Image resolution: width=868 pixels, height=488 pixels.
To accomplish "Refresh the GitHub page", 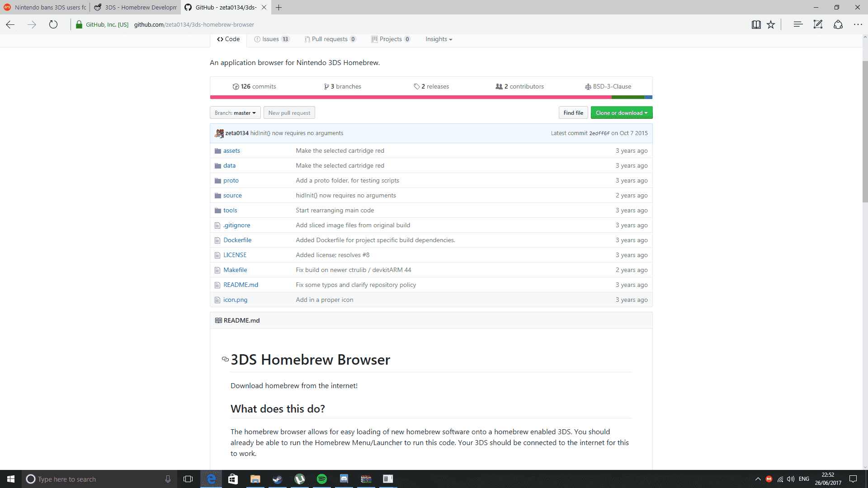I will (53, 25).
